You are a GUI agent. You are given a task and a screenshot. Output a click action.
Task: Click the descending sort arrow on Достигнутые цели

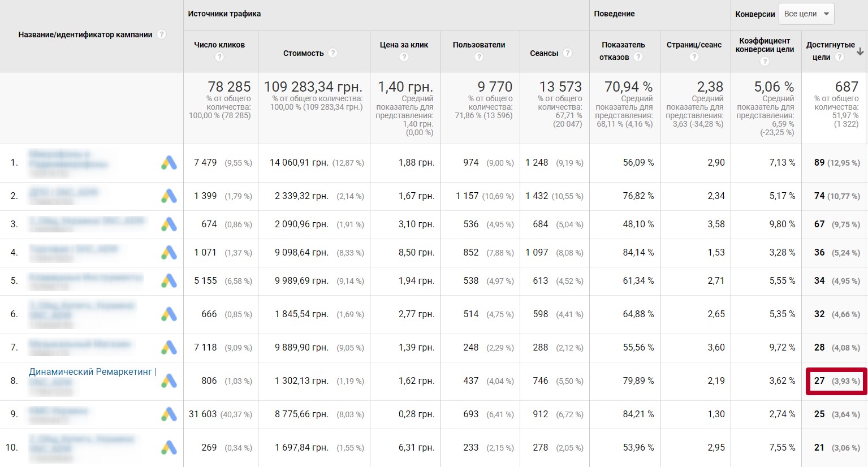pos(860,51)
